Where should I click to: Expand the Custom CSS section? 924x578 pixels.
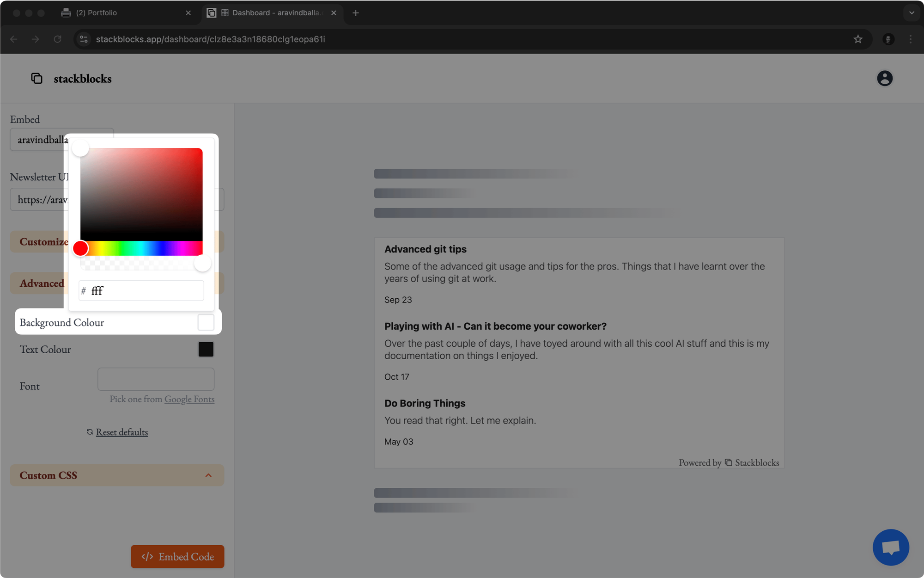tap(116, 475)
